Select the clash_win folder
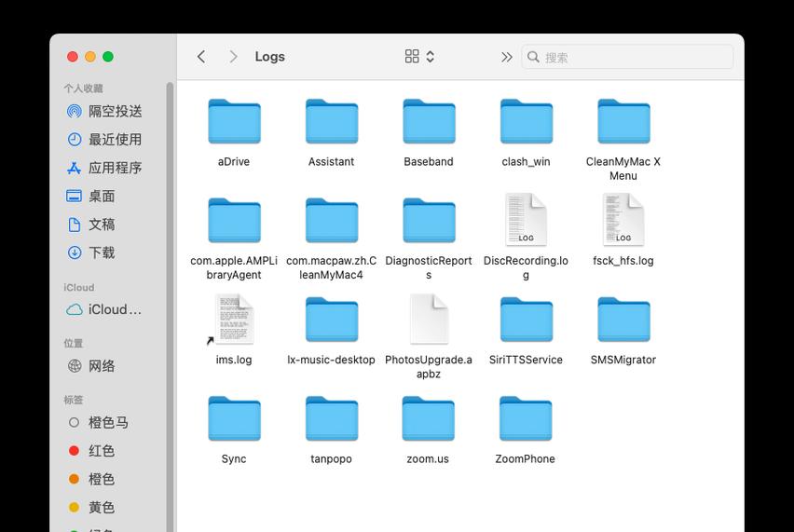The width and height of the screenshot is (794, 532). (527, 122)
